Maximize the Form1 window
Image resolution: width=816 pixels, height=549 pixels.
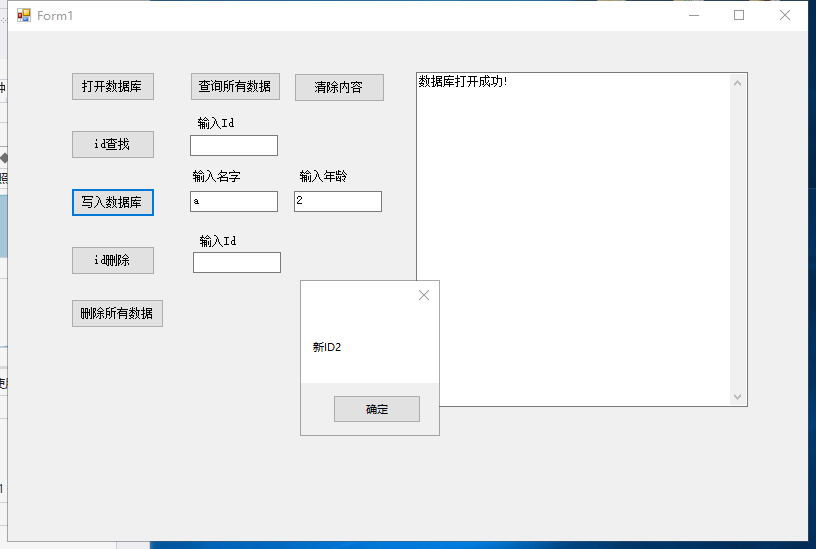click(739, 15)
